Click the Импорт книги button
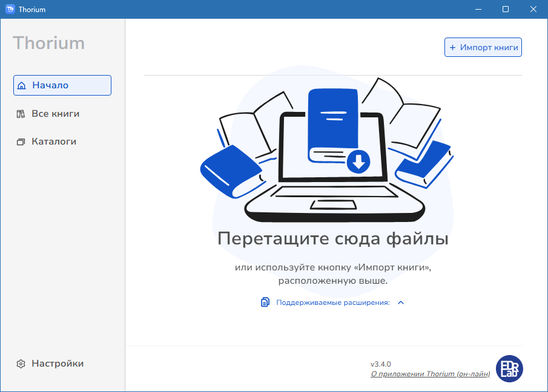548x392 pixels. click(483, 47)
